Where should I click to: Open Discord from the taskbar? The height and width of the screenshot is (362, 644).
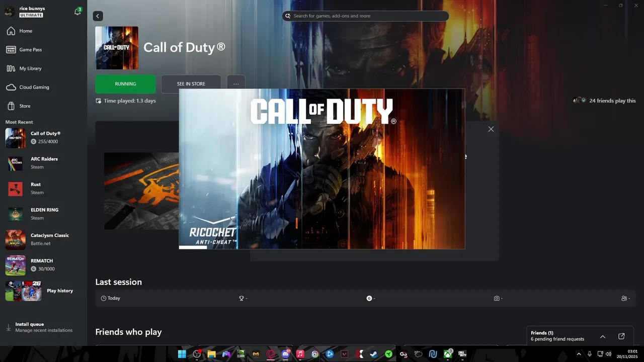(286, 354)
